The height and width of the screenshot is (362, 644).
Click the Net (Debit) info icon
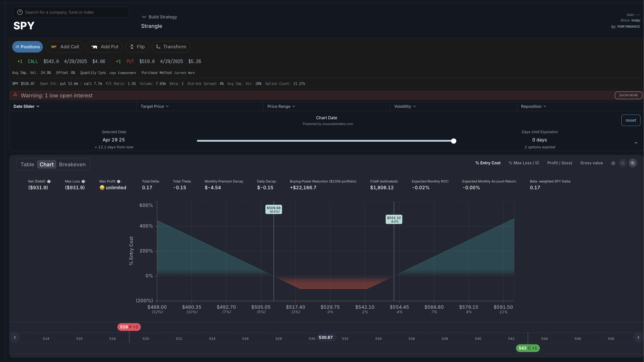pos(49,182)
